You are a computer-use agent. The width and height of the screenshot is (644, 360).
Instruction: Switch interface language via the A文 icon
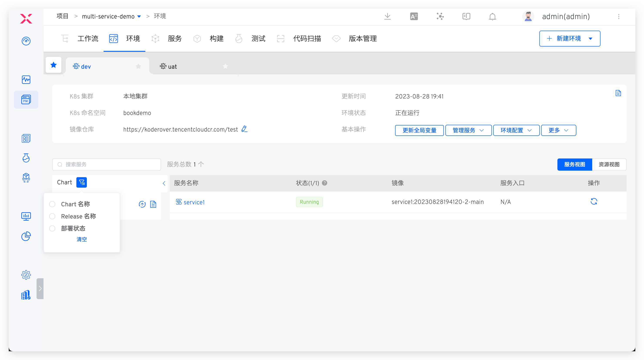(x=414, y=16)
